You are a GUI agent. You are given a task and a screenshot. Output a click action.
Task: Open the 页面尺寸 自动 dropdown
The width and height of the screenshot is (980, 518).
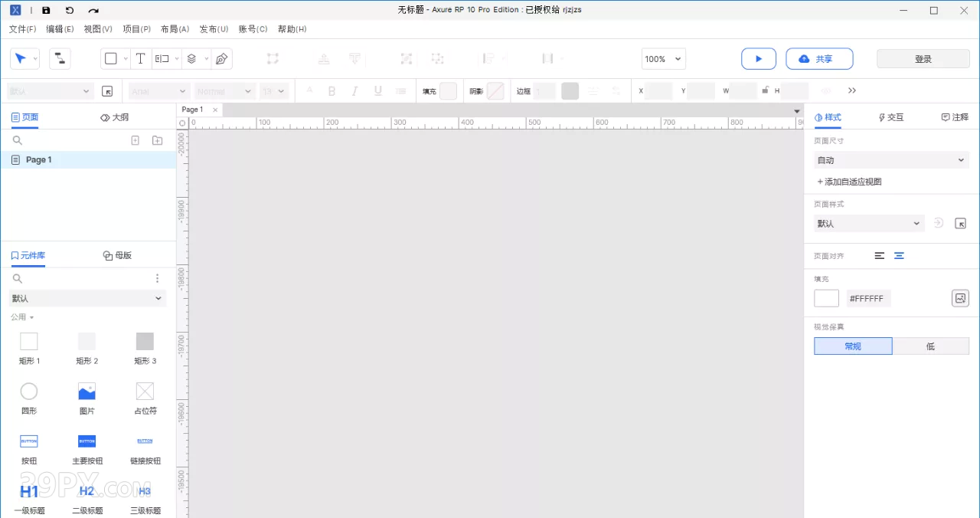point(891,160)
